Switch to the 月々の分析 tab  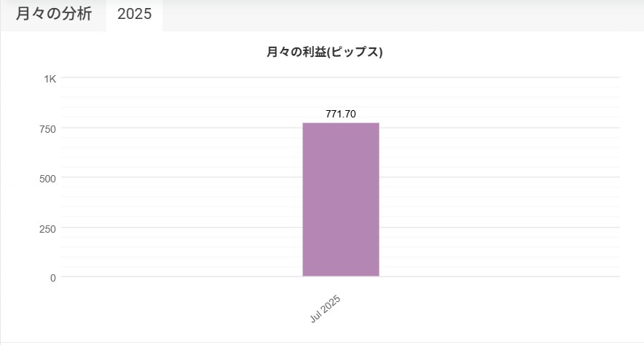(53, 15)
